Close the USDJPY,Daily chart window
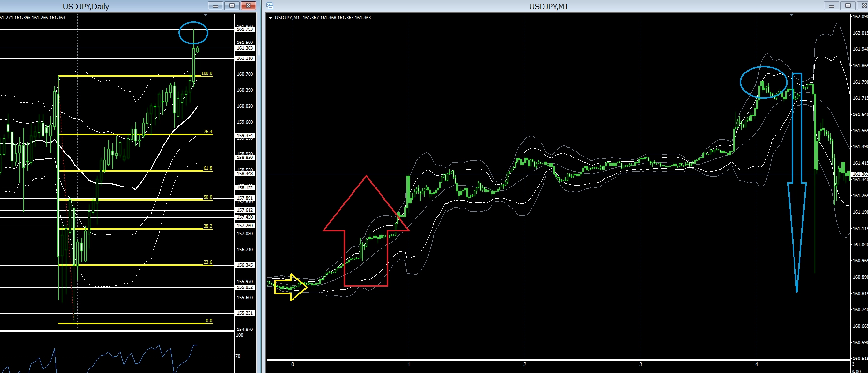Screen dimensions: 868x373 point(249,6)
